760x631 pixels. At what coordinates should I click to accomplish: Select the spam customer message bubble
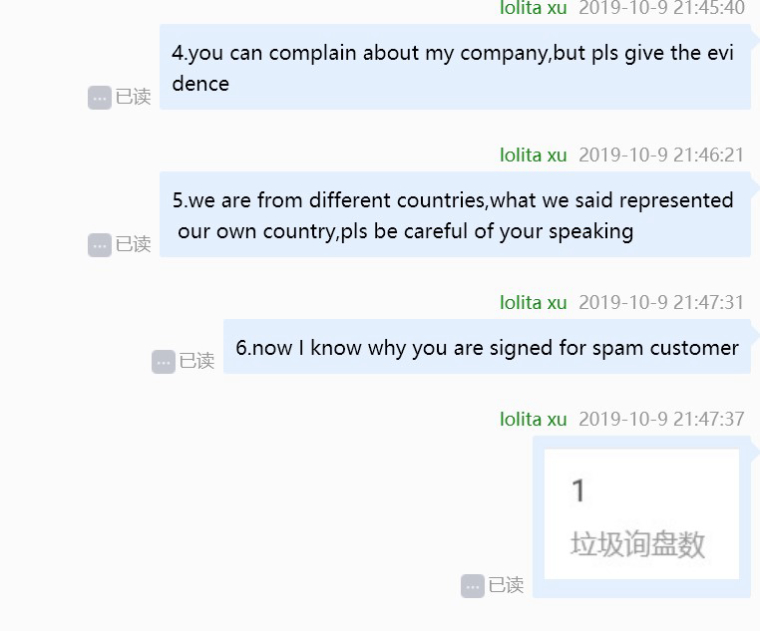click(x=487, y=347)
